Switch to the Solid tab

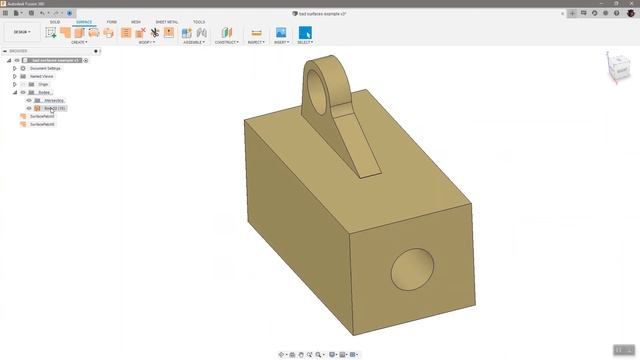[55, 22]
